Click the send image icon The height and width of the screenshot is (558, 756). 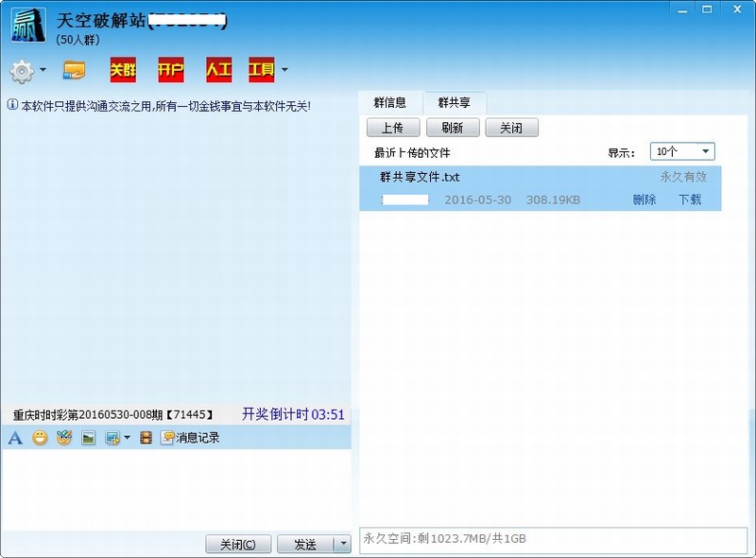[x=87, y=438]
